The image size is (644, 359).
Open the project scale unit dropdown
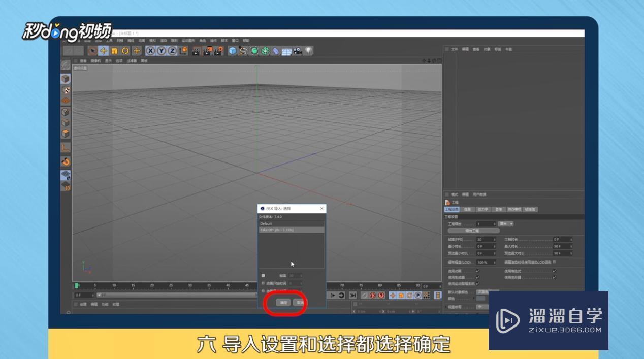pyautogui.click(x=506, y=224)
